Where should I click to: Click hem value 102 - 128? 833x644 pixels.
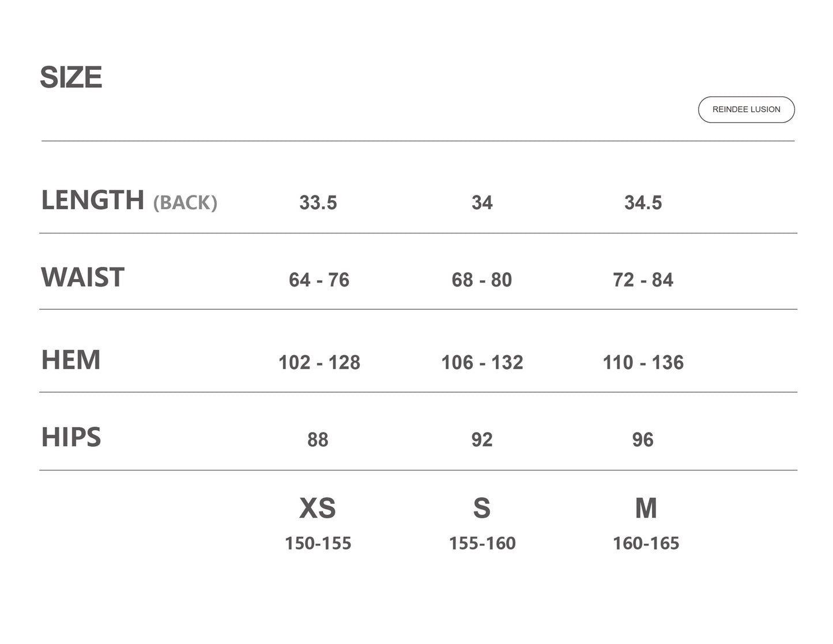point(319,362)
